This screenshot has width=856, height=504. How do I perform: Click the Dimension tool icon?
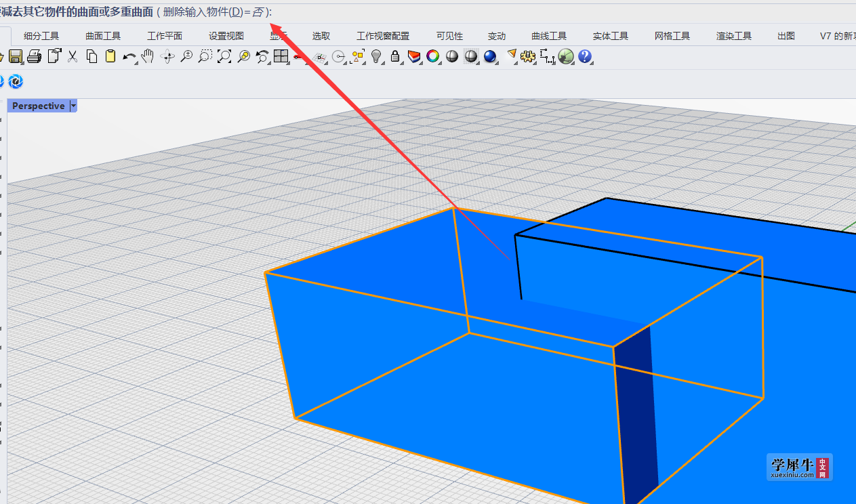(x=548, y=57)
